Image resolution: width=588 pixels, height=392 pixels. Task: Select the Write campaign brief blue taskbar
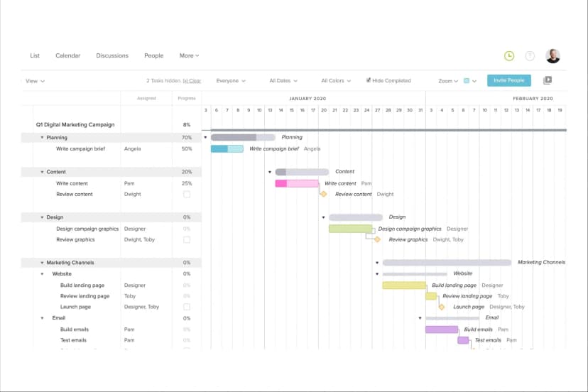(227, 149)
